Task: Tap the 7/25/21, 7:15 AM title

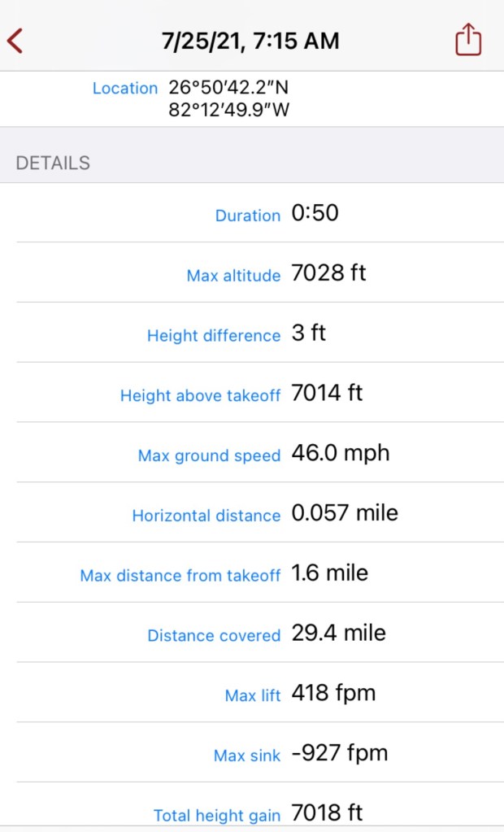Action: pyautogui.click(x=250, y=41)
